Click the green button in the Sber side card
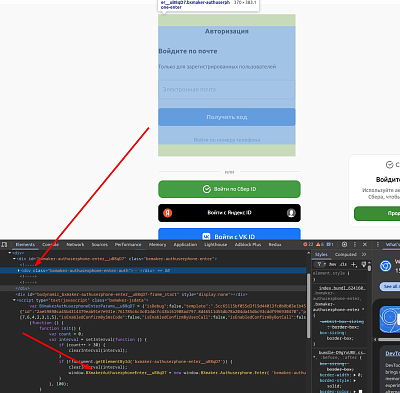The width and height of the screenshot is (400, 393). coord(377,213)
